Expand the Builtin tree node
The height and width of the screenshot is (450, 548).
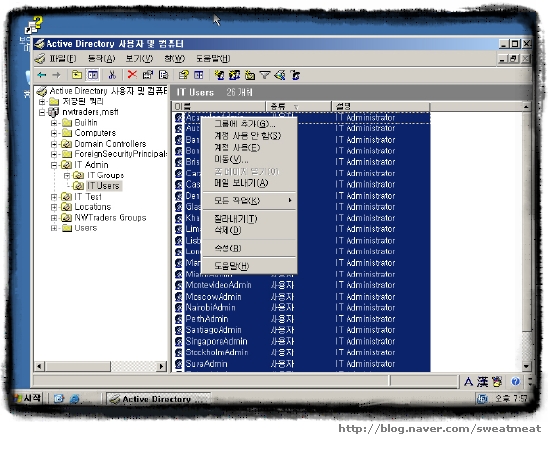[54, 123]
